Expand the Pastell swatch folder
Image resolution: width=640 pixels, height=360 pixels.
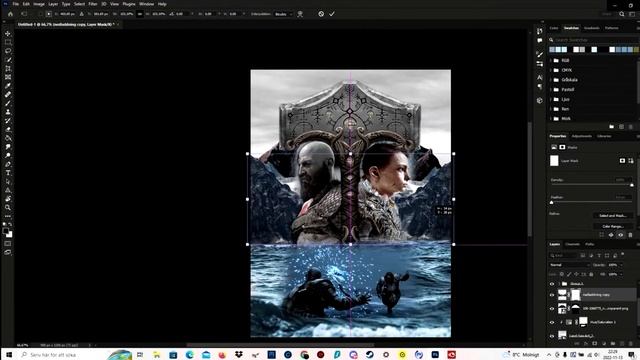point(551,89)
